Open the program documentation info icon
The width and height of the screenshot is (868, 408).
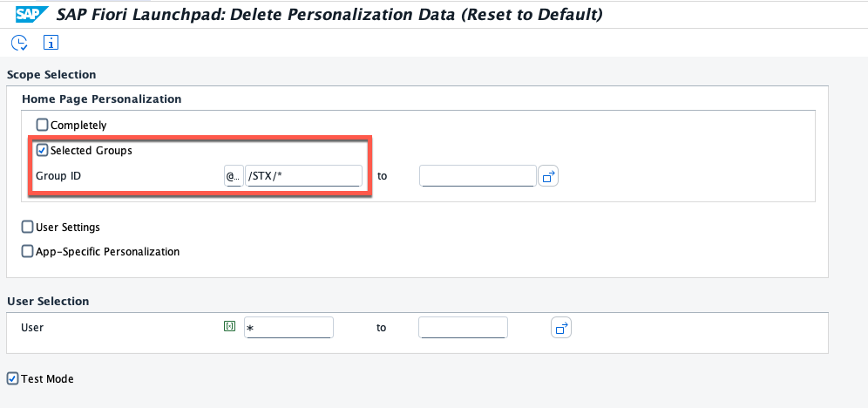(51, 42)
